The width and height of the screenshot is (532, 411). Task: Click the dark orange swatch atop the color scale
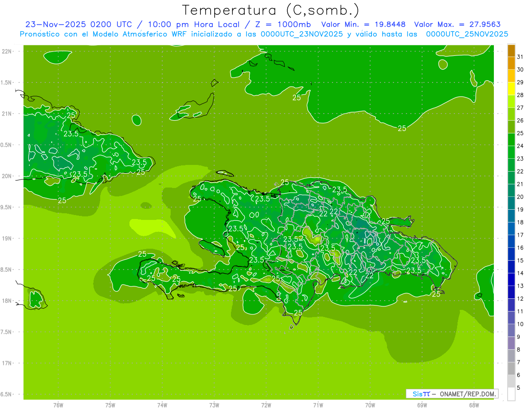tap(511, 51)
